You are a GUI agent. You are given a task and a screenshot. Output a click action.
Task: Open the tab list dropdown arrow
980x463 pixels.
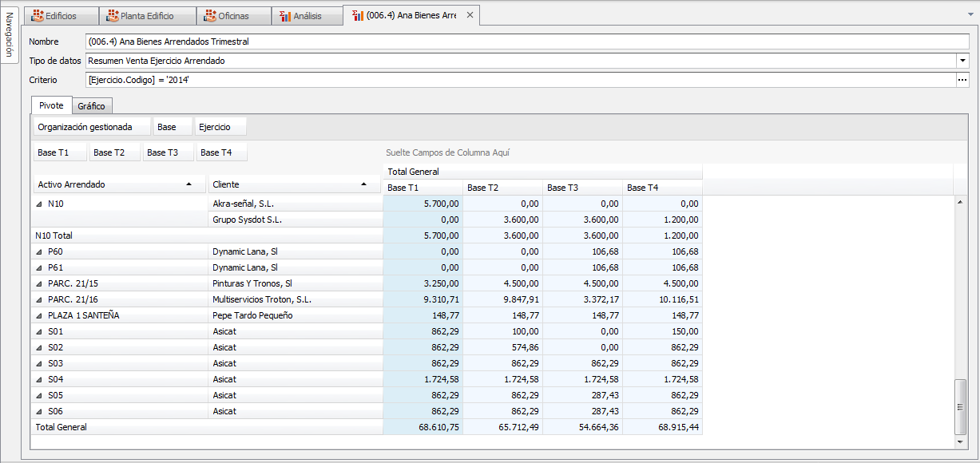[970, 14]
